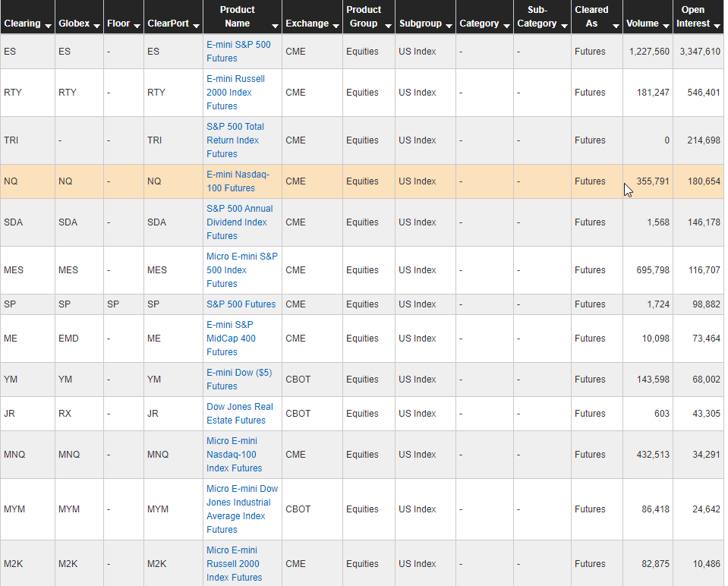Click the TRI volume value 0

(667, 140)
